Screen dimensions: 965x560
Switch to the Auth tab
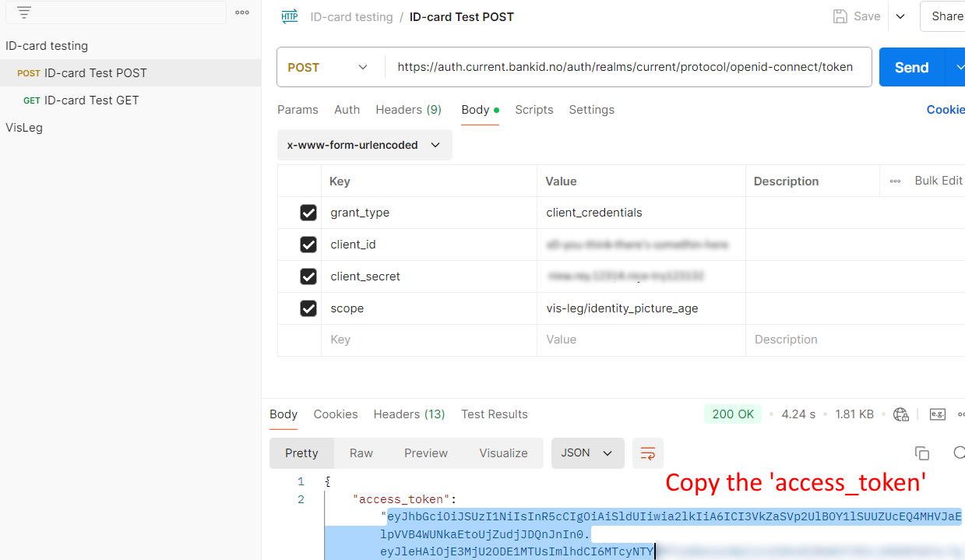click(347, 110)
